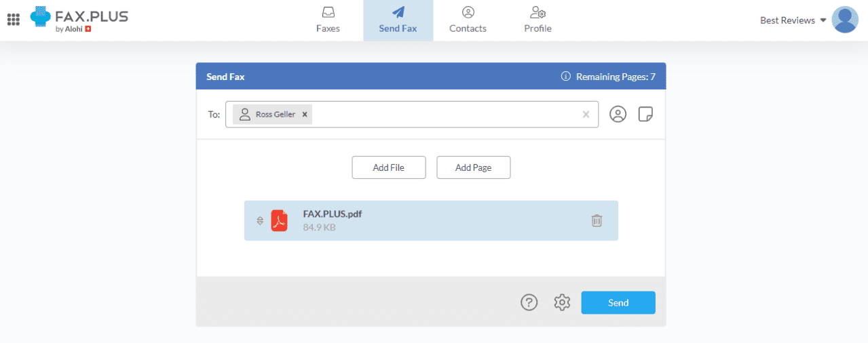
Task: Open the apps grid launcher icon
Action: click(13, 20)
